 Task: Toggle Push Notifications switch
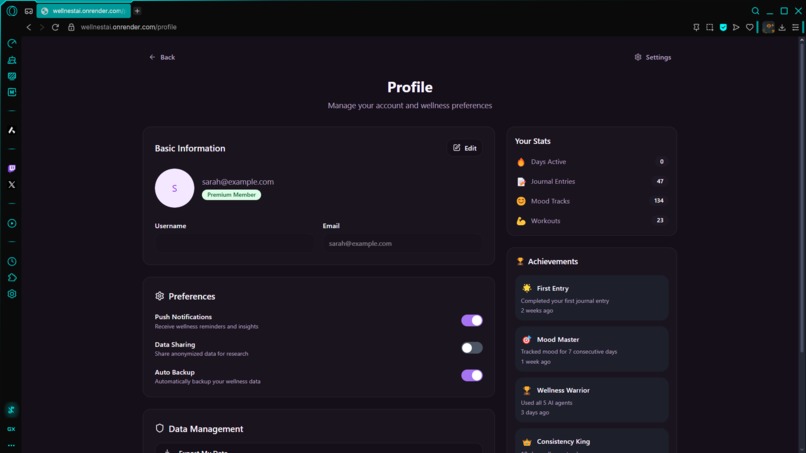tap(471, 320)
